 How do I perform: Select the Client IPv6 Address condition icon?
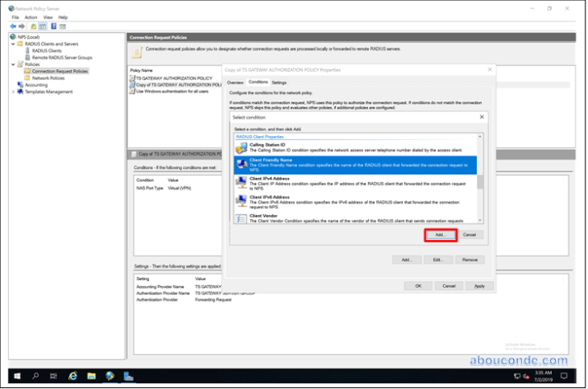(x=240, y=200)
